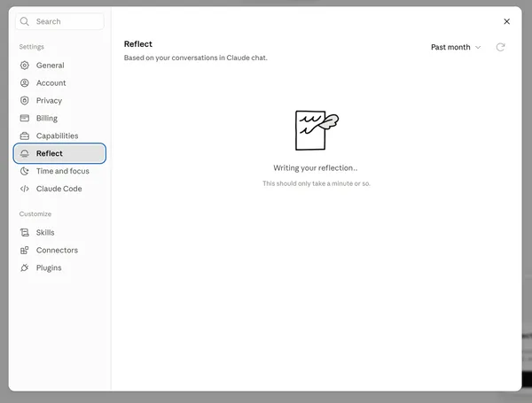
Task: Focus the settings Search field
Action: point(59,21)
